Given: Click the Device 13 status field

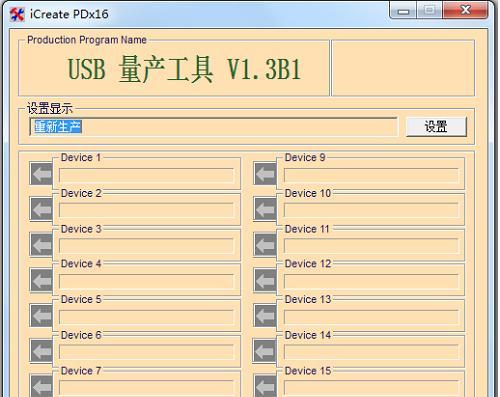Looking at the screenshot, I should pos(371,317).
